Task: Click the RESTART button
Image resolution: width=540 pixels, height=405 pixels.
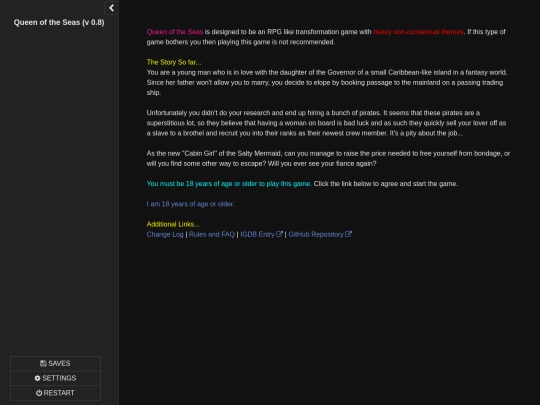Action: click(55, 393)
